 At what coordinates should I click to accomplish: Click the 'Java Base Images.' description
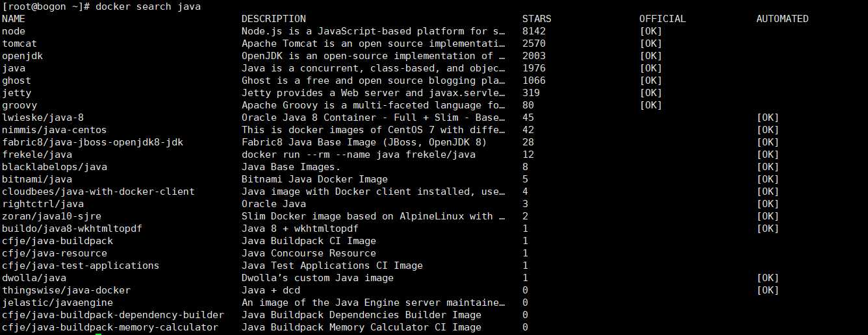291,167
